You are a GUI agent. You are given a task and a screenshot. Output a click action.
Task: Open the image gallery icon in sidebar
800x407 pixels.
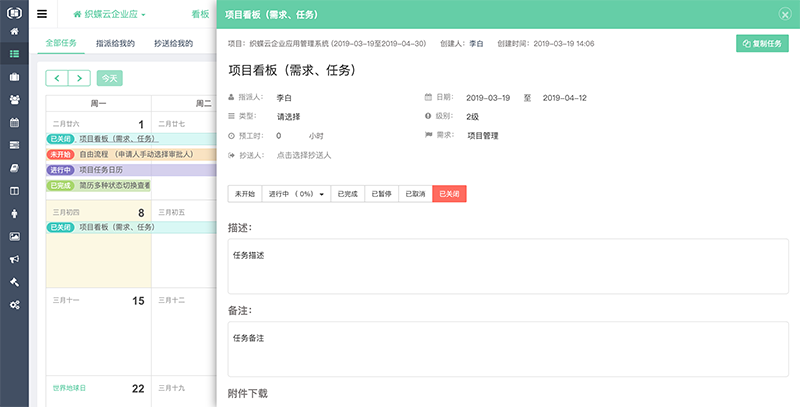[14, 237]
